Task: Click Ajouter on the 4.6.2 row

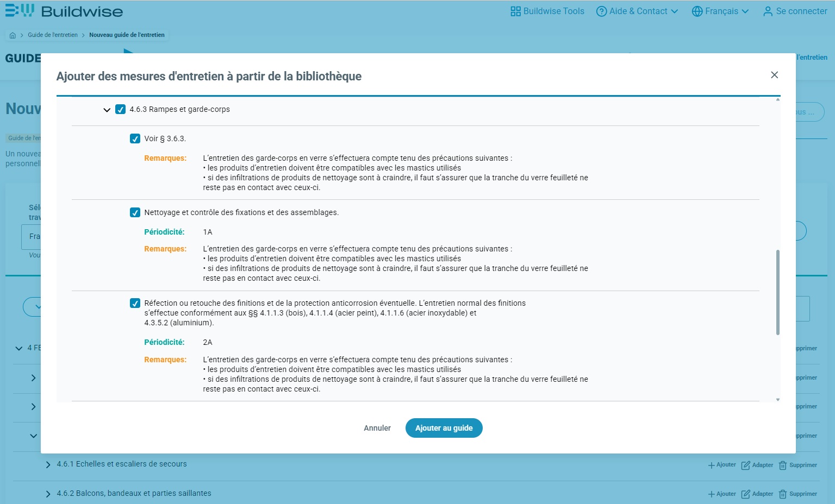Action: coord(722,494)
